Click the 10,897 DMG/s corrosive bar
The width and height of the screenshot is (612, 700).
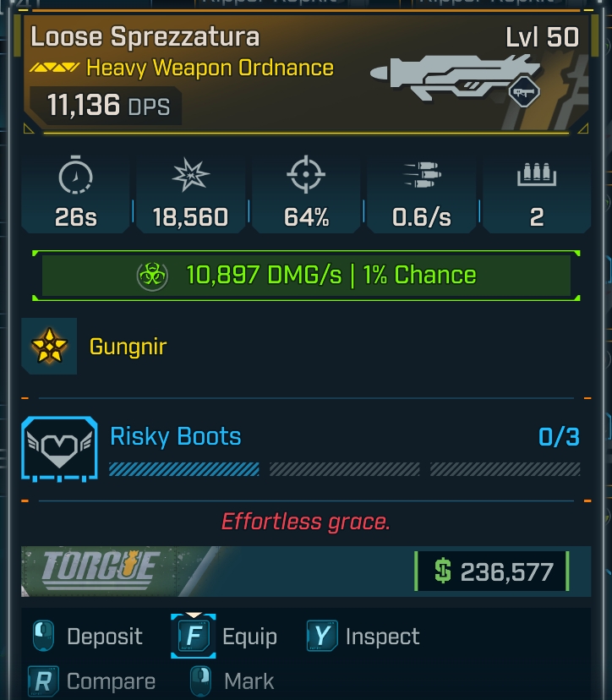(306, 276)
